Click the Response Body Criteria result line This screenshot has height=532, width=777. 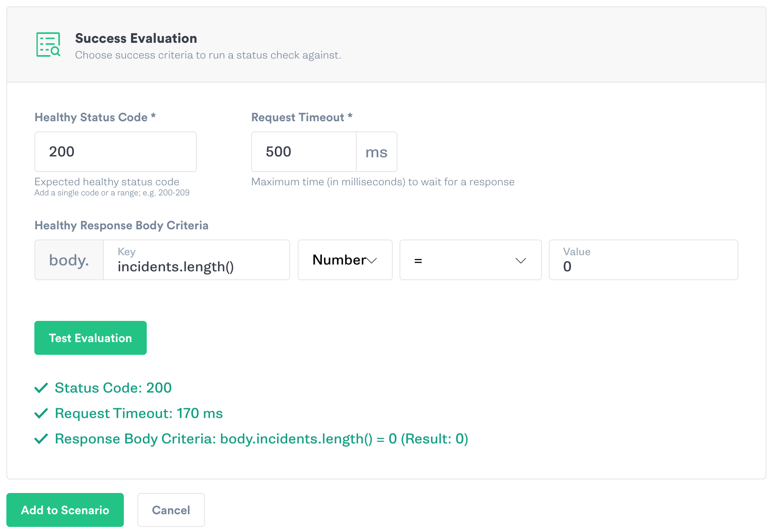click(261, 439)
